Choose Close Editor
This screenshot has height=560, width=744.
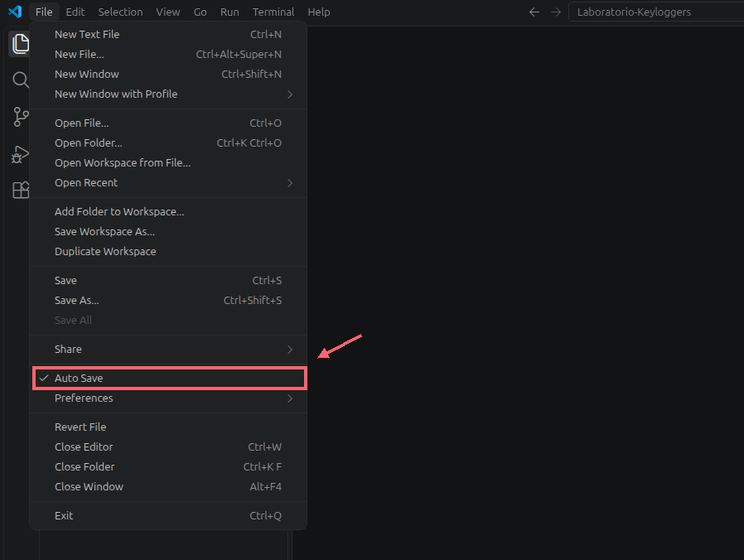[x=169, y=447]
